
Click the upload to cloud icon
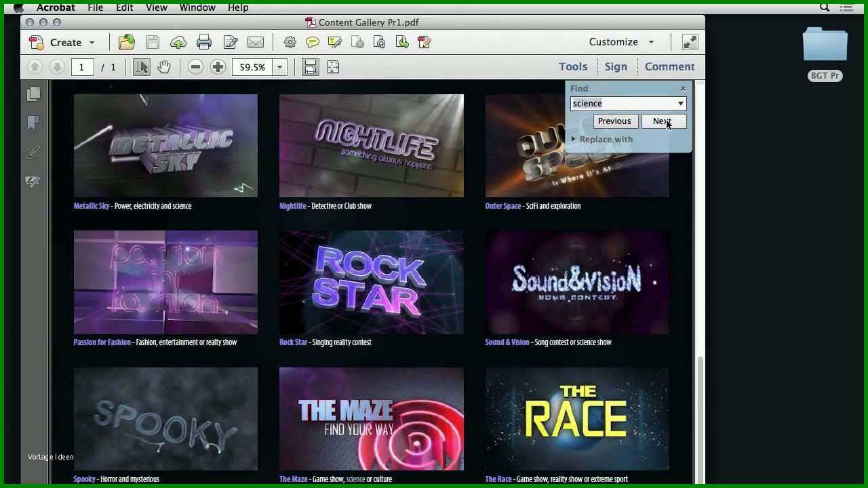point(178,42)
